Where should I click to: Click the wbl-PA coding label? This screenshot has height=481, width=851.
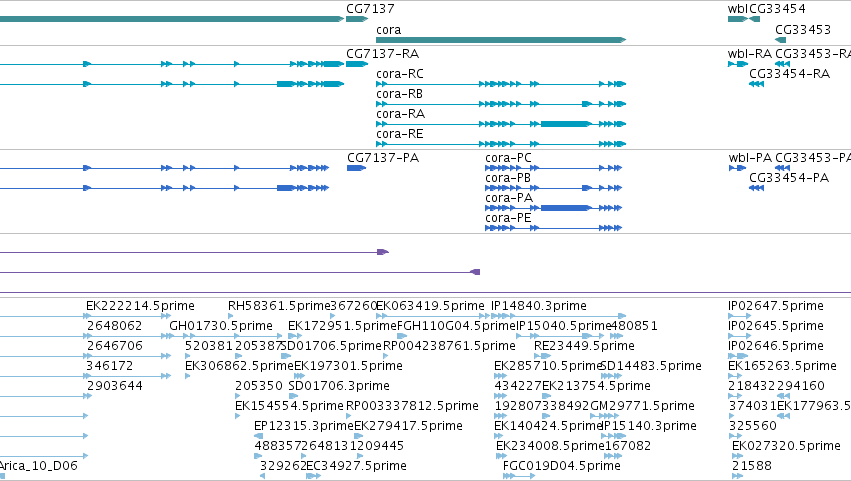click(x=750, y=158)
